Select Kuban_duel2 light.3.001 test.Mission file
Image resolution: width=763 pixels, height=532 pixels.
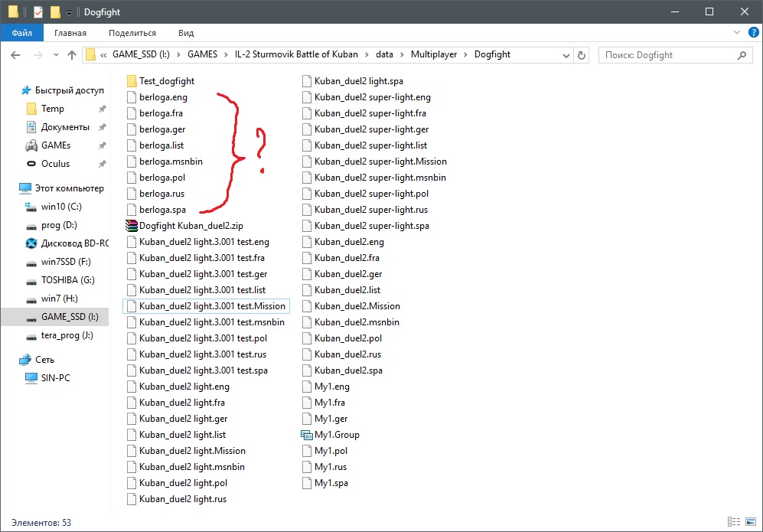tap(207, 306)
